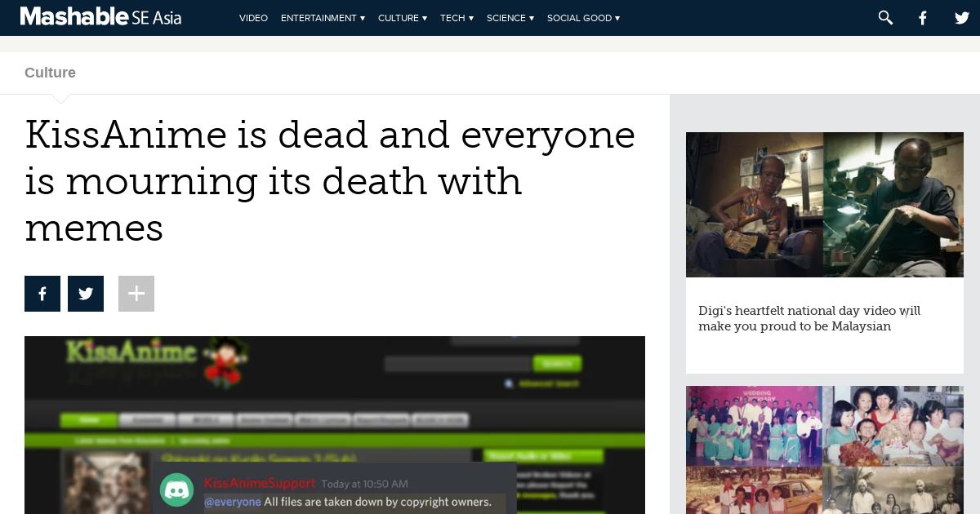
Task: Share the article on Facebook
Action: click(x=42, y=294)
